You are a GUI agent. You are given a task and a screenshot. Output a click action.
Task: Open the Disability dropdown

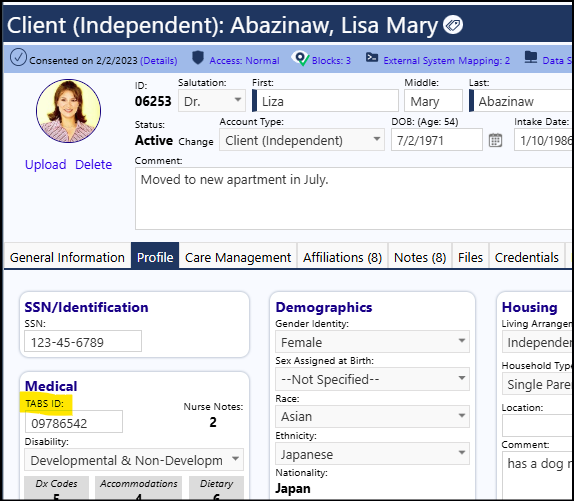[134, 460]
